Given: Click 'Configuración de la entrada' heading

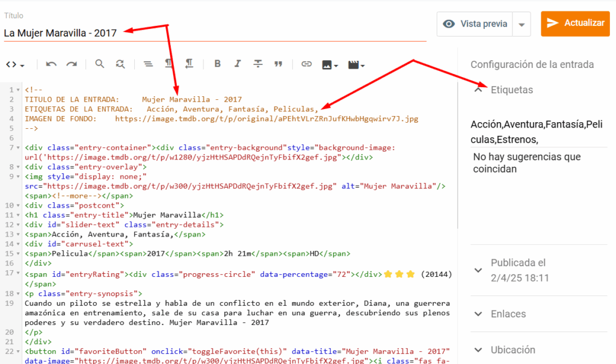Looking at the screenshot, I should pyautogui.click(x=532, y=64).
